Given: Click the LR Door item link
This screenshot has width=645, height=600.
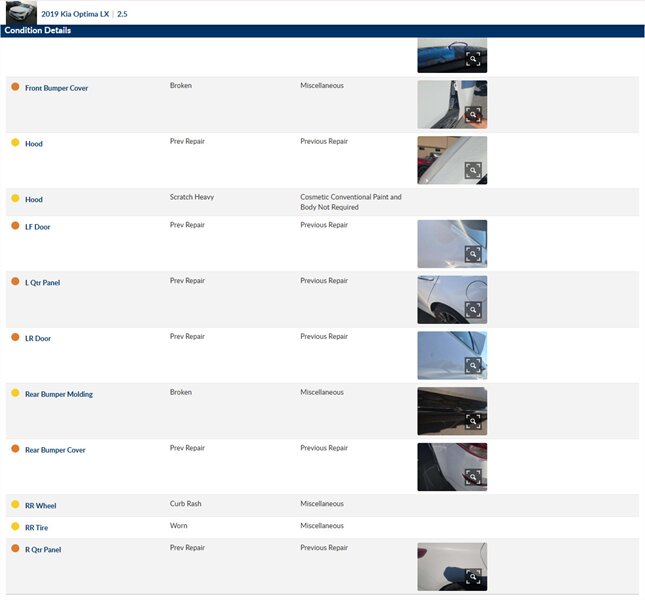Looking at the screenshot, I should tap(37, 339).
